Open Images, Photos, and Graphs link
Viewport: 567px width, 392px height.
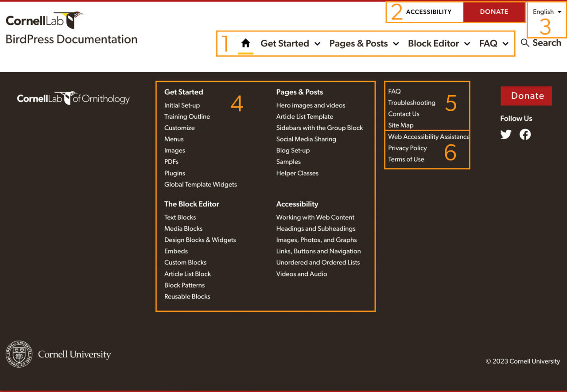click(x=316, y=240)
